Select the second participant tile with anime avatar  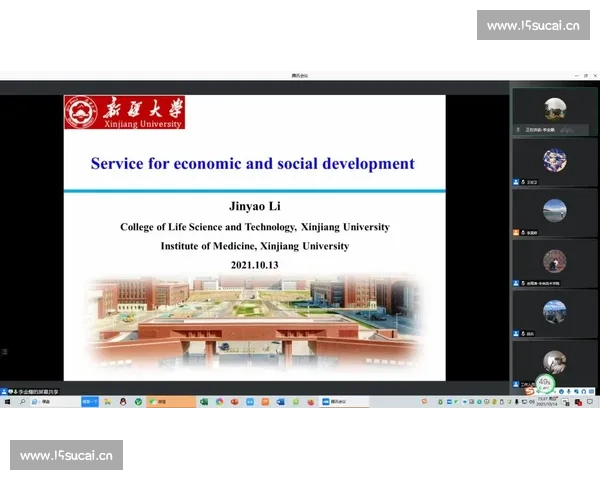pyautogui.click(x=554, y=161)
